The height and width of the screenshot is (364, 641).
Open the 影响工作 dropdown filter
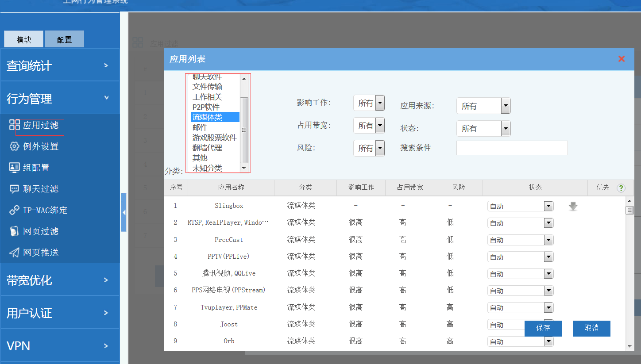click(x=369, y=103)
